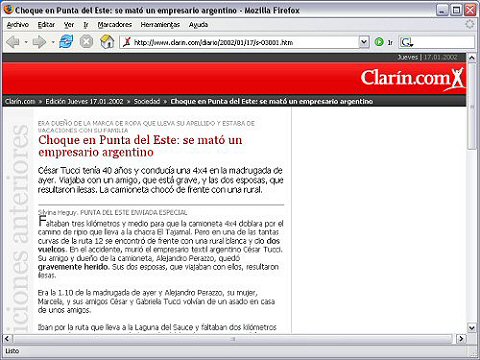Image resolution: width=480 pixels, height=360 pixels.
Task: Follow the Sociedad breadcrumb link
Action: (147, 101)
